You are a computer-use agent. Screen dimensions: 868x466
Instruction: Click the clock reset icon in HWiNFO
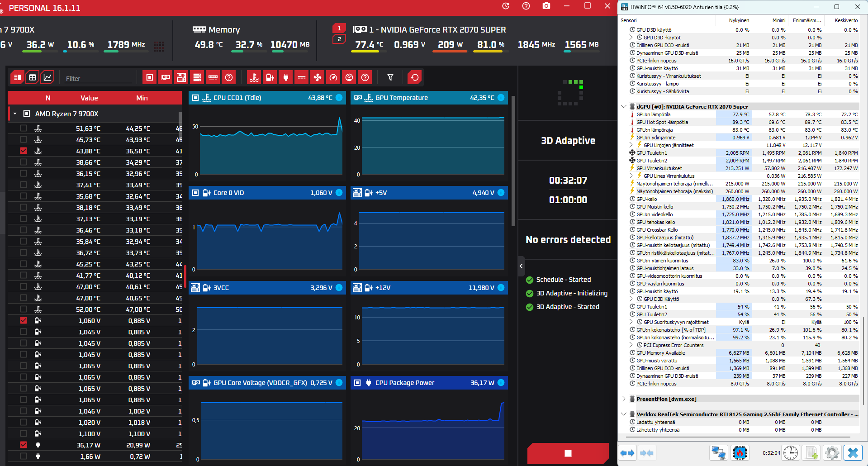click(x=791, y=452)
